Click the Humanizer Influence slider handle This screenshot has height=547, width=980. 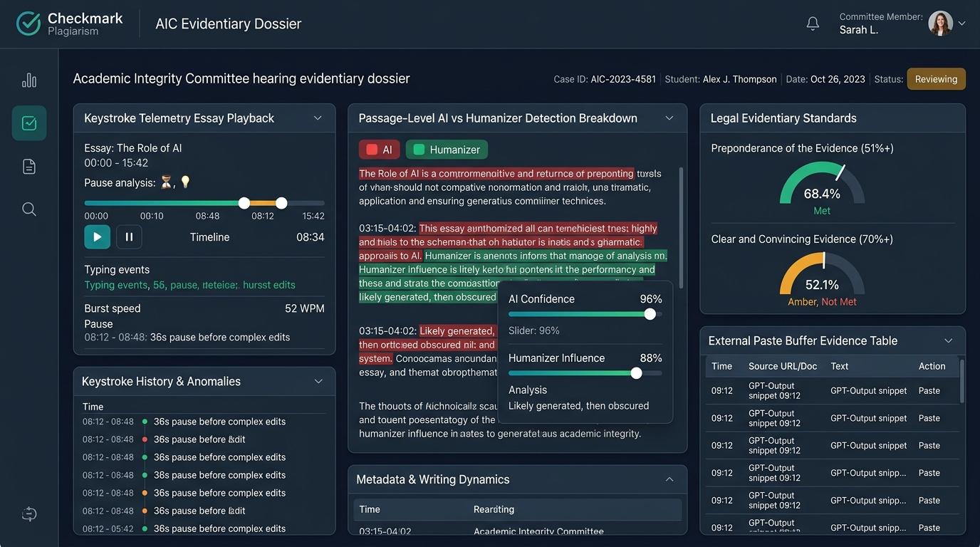click(x=636, y=373)
